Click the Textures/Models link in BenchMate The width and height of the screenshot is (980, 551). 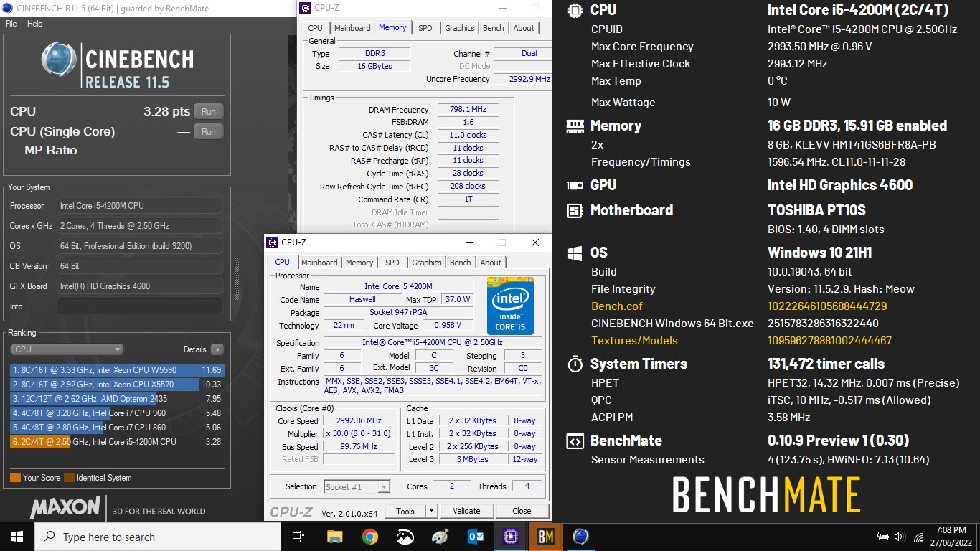coord(634,341)
